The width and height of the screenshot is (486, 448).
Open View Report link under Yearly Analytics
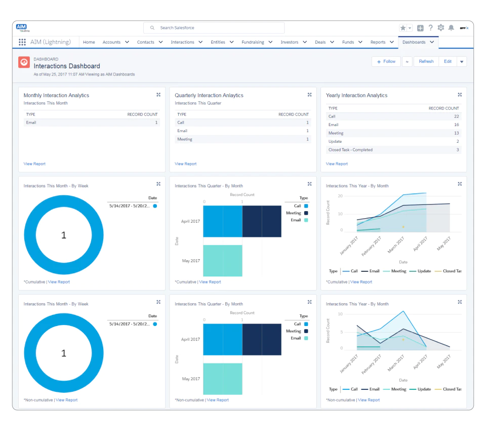[x=337, y=164]
